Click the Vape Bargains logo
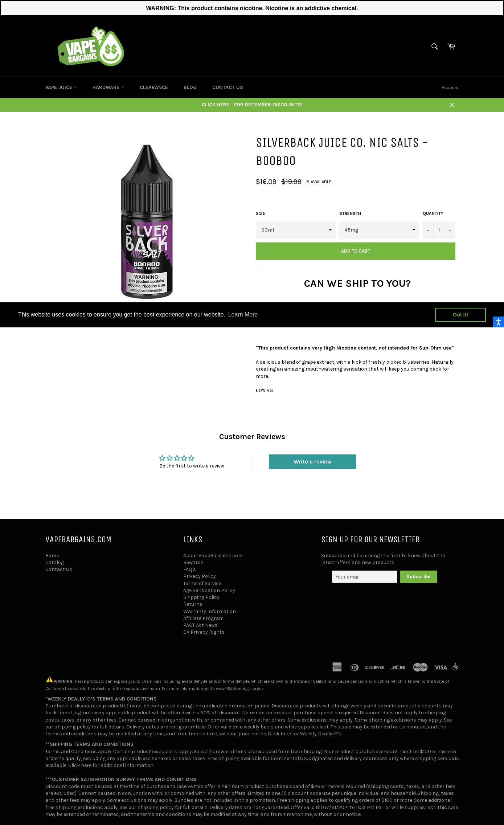Viewport: 504px width, 825px height. point(91,46)
